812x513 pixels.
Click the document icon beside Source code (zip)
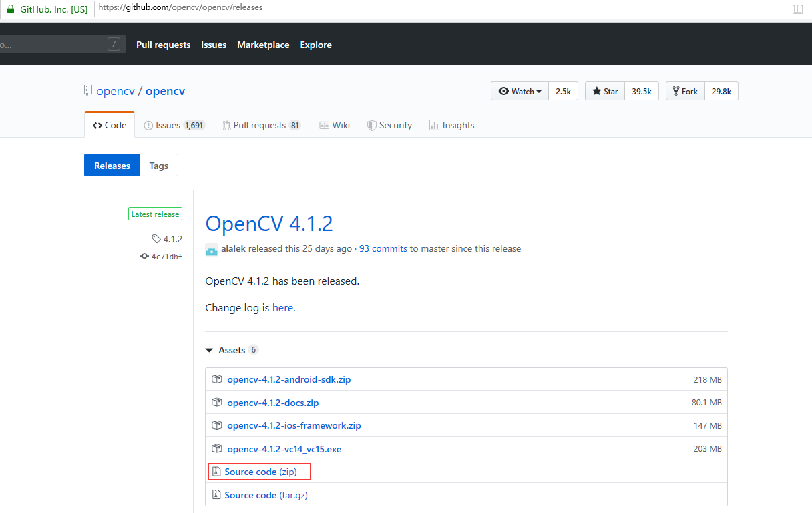pos(216,471)
